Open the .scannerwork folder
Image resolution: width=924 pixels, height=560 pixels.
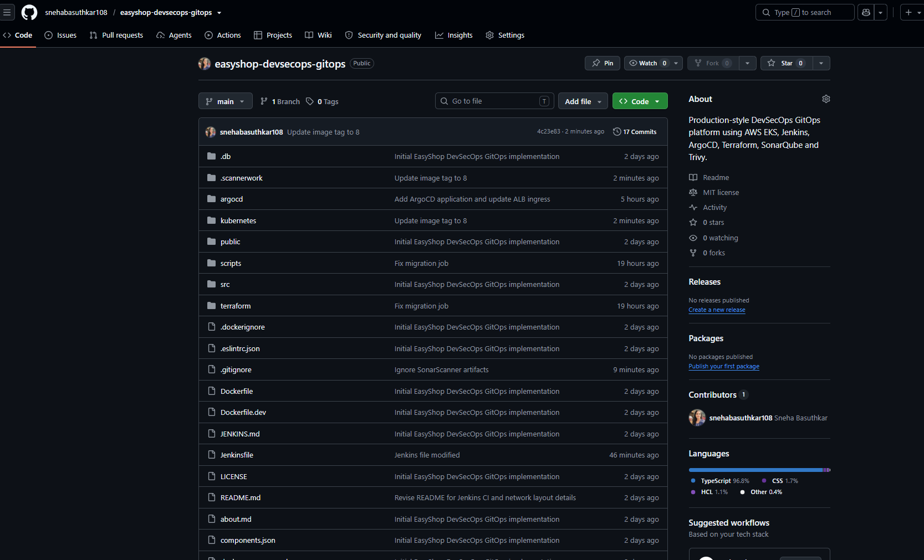242,178
